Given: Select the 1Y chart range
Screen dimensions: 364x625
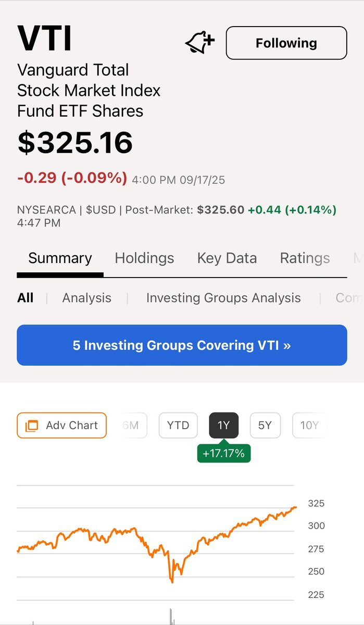Looking at the screenshot, I should click(x=223, y=426).
